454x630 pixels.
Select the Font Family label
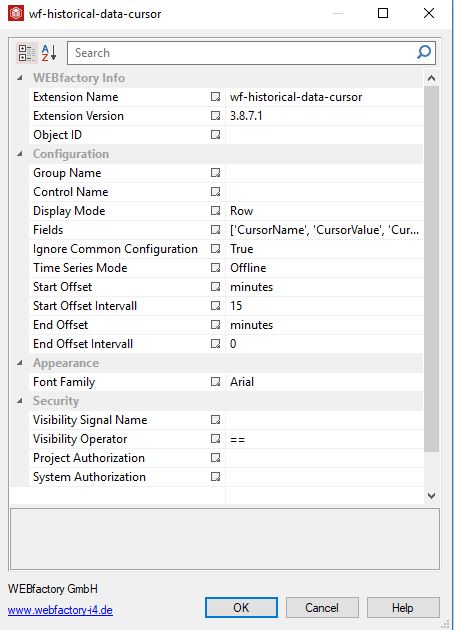point(64,382)
